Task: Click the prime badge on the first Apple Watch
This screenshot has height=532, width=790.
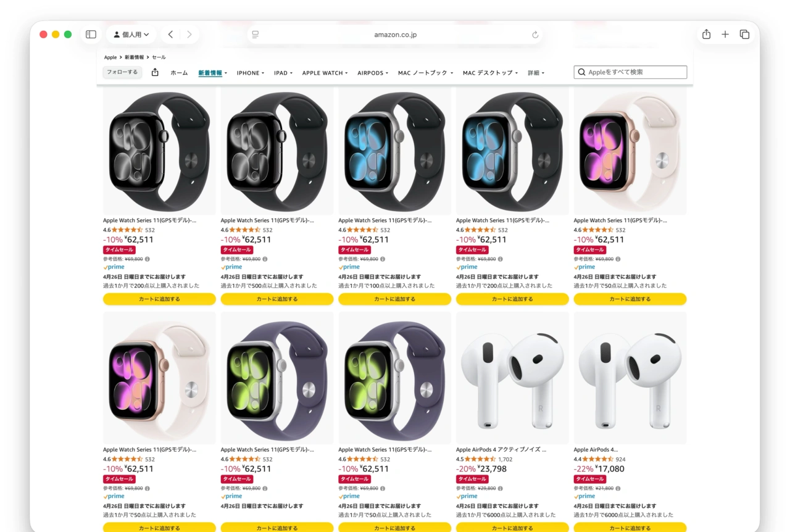Action: pyautogui.click(x=114, y=267)
